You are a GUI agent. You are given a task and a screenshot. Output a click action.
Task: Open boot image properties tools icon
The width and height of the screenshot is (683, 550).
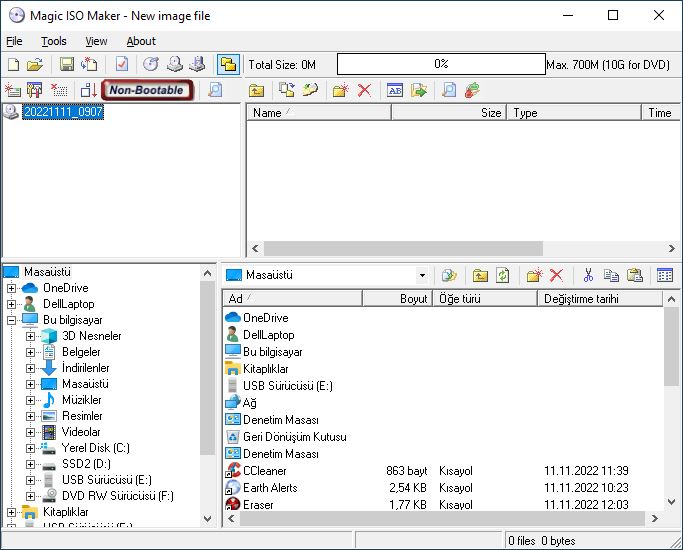tap(35, 90)
